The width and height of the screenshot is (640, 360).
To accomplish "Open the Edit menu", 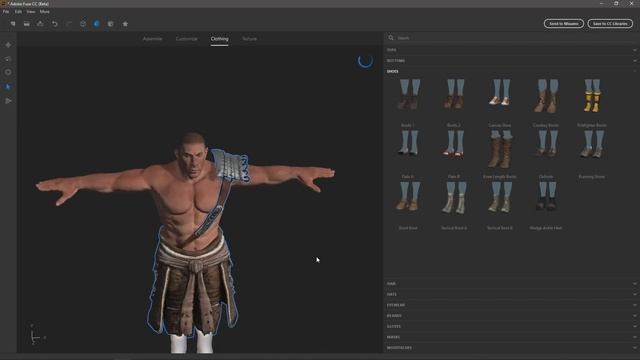I will 18,12.
